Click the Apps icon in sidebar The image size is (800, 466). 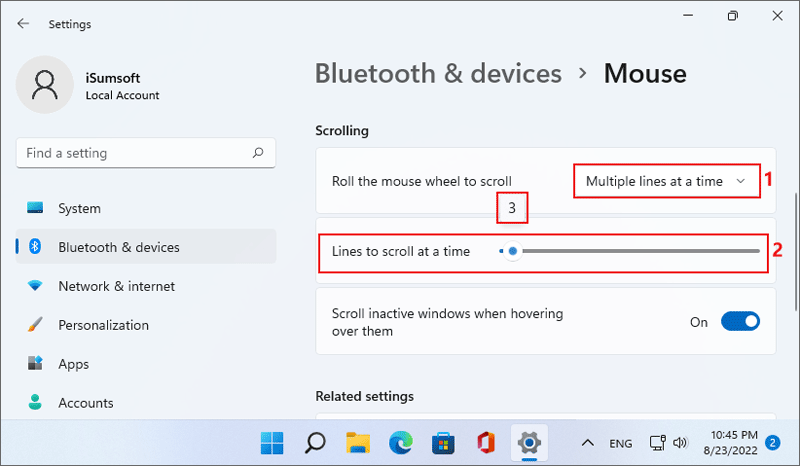coord(35,363)
